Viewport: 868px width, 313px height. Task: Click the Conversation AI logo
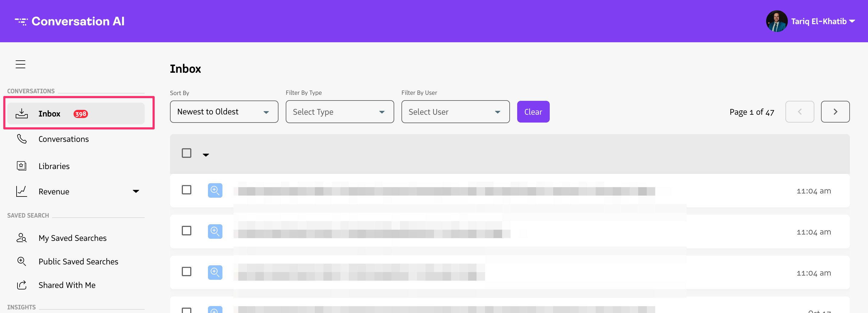(x=70, y=21)
